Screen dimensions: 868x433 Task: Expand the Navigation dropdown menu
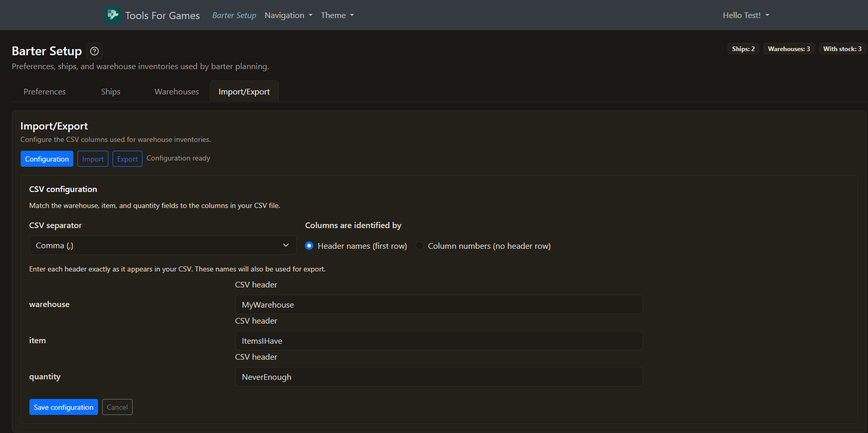288,15
